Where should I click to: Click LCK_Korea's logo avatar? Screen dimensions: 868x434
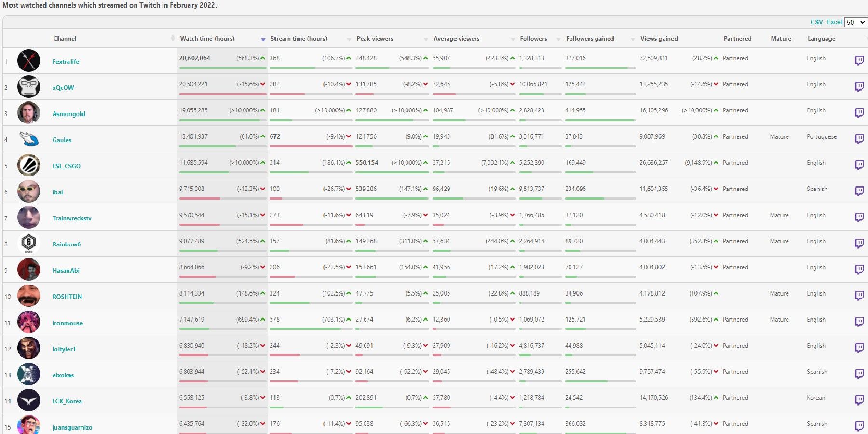pyautogui.click(x=28, y=400)
